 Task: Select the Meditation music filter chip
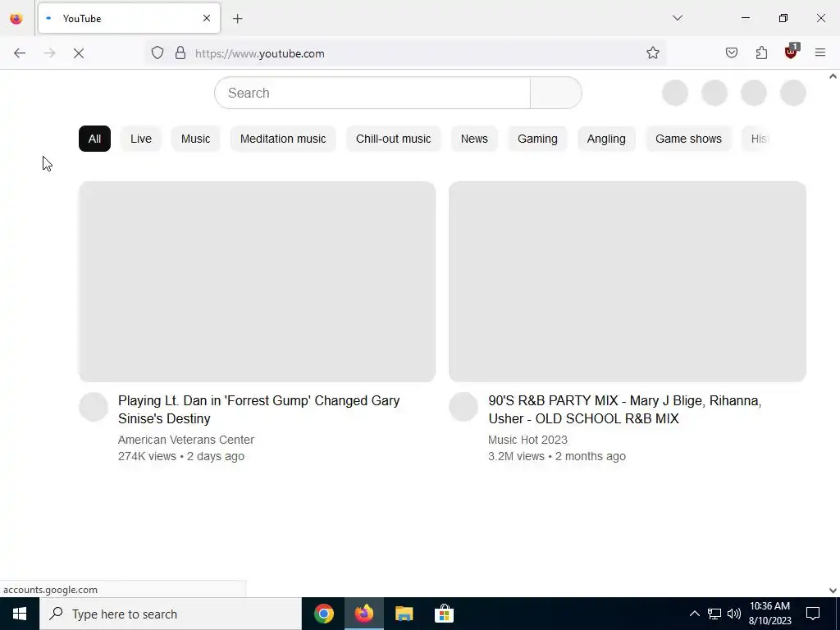coord(283,139)
